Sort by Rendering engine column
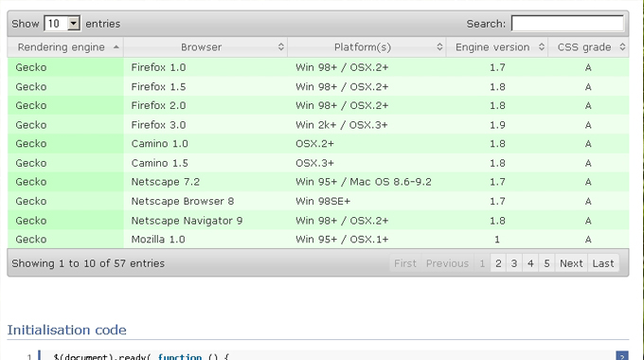The width and height of the screenshot is (644, 360). click(65, 47)
